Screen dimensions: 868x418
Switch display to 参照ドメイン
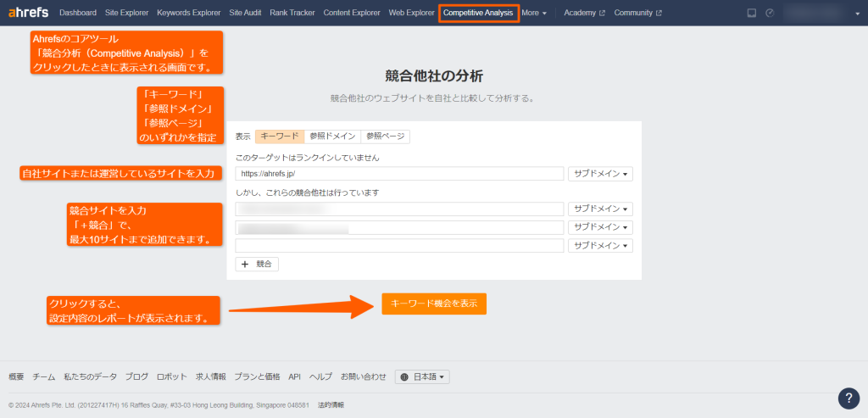(x=332, y=137)
